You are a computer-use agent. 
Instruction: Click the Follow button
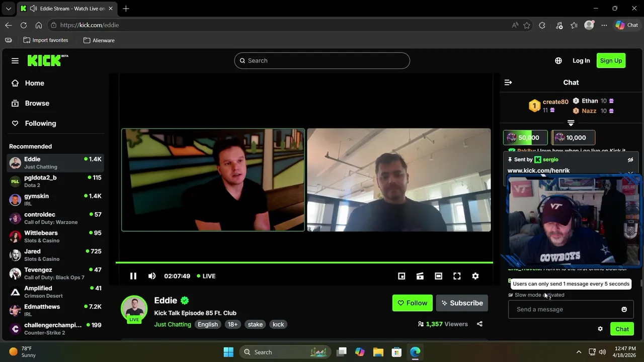pos(412,303)
